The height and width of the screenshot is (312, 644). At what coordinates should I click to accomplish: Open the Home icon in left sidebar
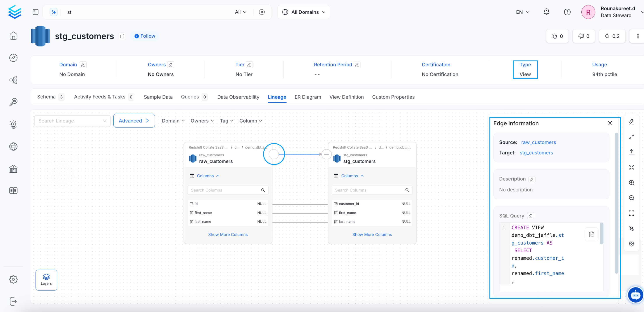point(13,36)
